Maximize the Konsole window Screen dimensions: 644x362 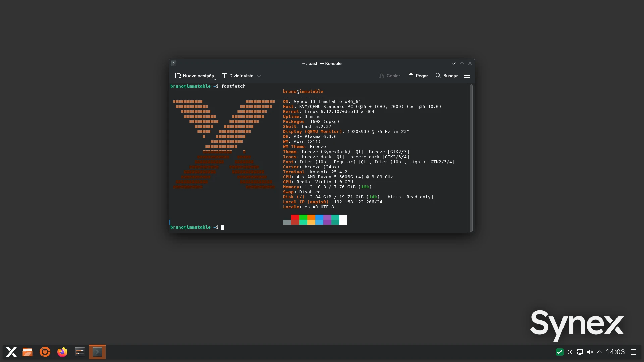coord(462,63)
